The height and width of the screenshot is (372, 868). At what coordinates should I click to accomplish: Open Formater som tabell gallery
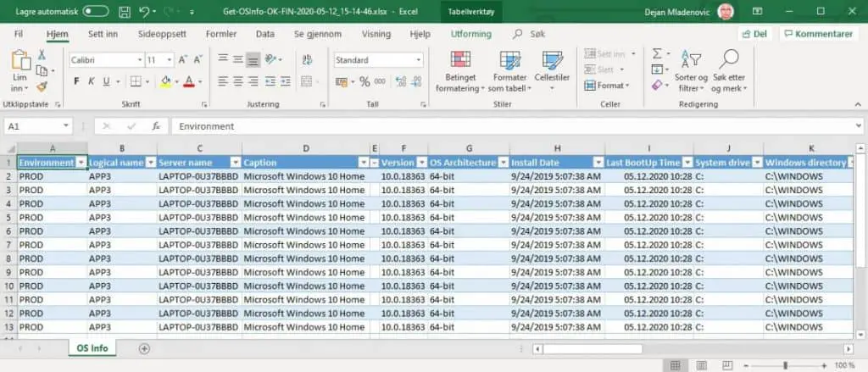[510, 71]
